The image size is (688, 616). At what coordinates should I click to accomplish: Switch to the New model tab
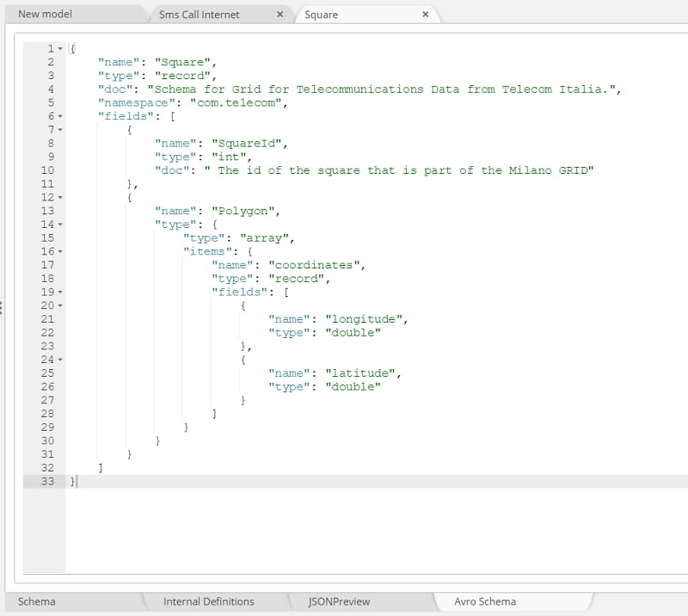45,14
